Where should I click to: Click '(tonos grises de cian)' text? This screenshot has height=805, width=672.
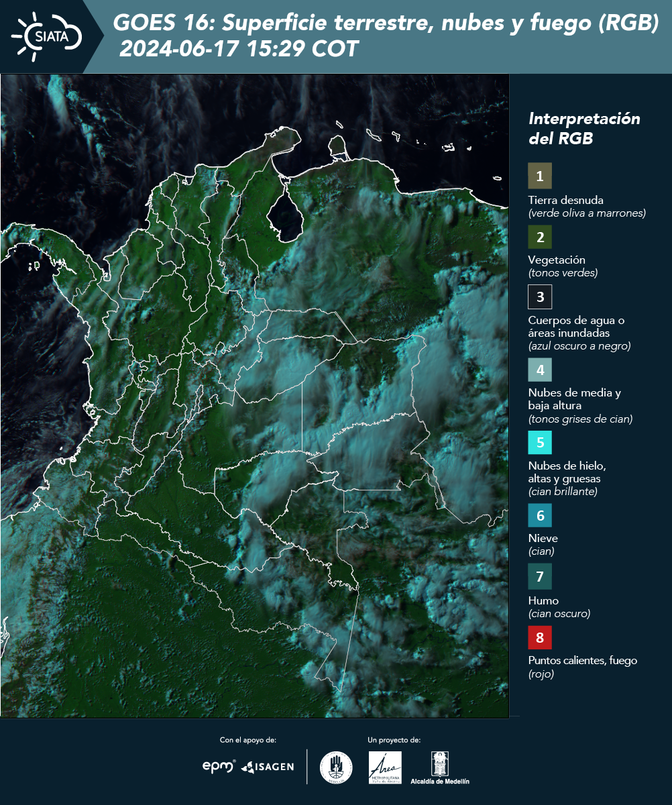click(580, 419)
